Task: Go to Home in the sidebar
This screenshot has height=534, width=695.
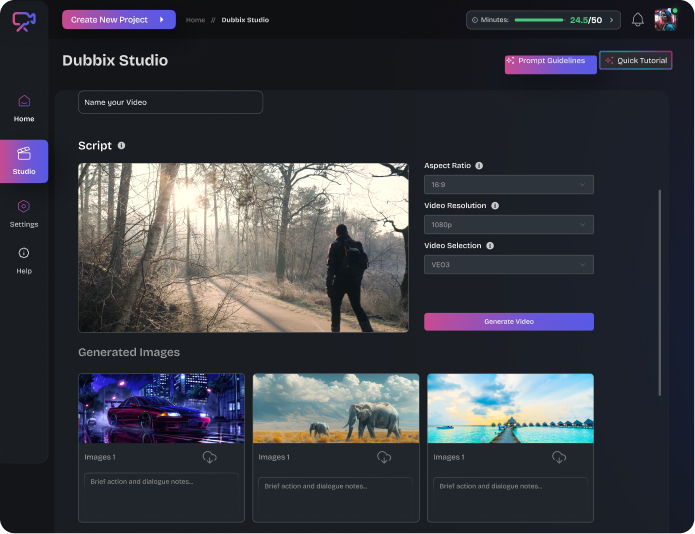Action: [x=24, y=107]
